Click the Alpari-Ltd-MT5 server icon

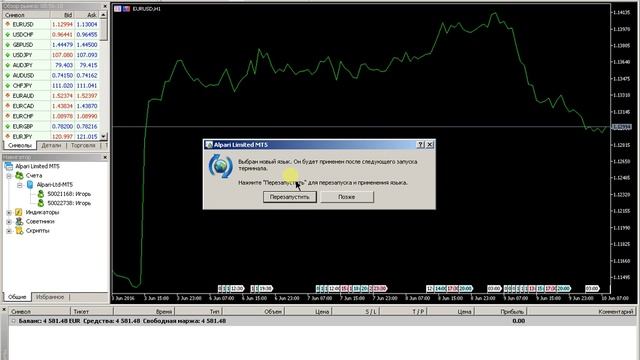30,184
